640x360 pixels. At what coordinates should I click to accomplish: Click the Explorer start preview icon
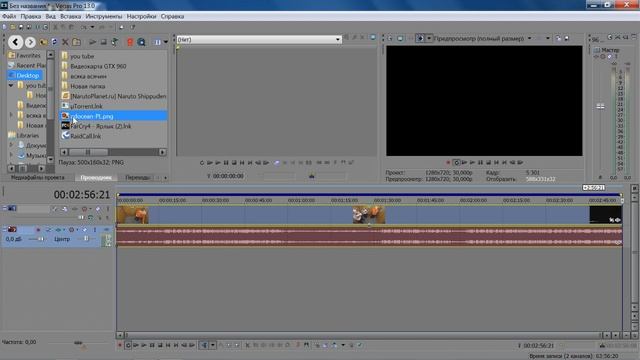point(93,42)
